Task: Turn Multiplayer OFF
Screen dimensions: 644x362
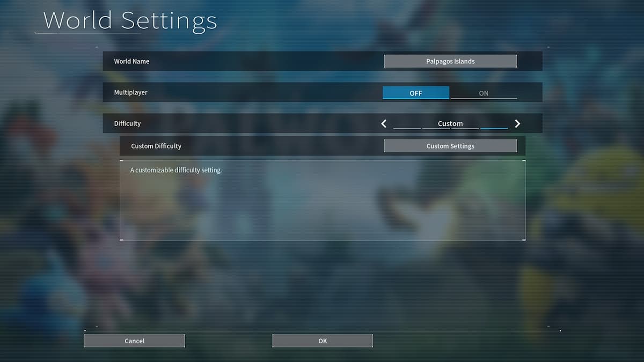Action: pyautogui.click(x=416, y=92)
